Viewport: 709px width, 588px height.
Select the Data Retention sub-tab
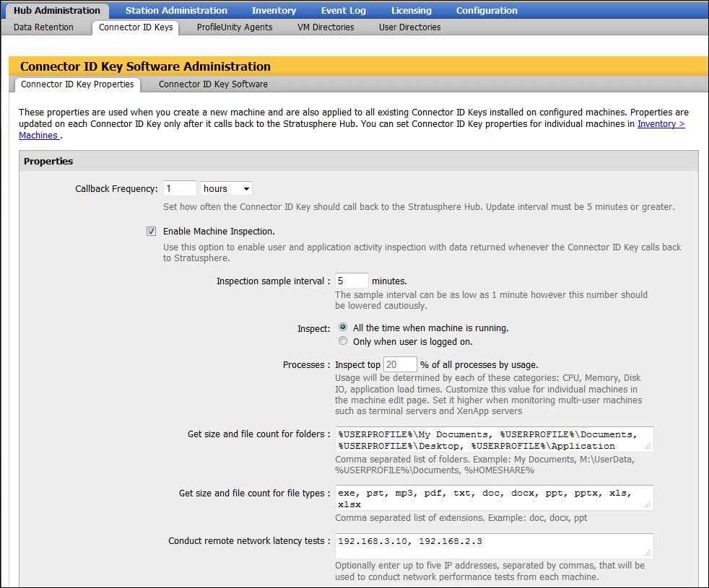coord(43,27)
